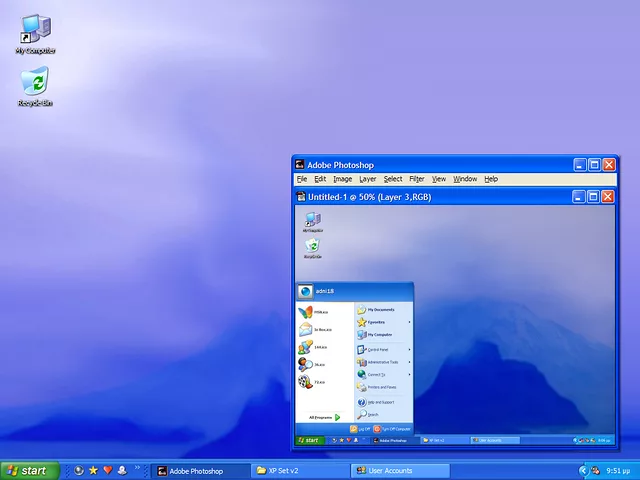Open the My Computer desktop icon
640x480 pixels.
tap(35, 31)
